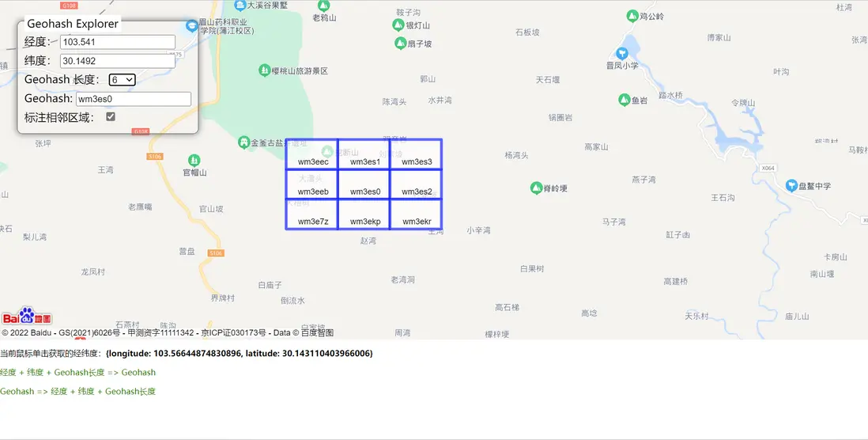The width and height of the screenshot is (868, 440).
Task: Click the G108 road badge below panel
Action: click(141, 131)
